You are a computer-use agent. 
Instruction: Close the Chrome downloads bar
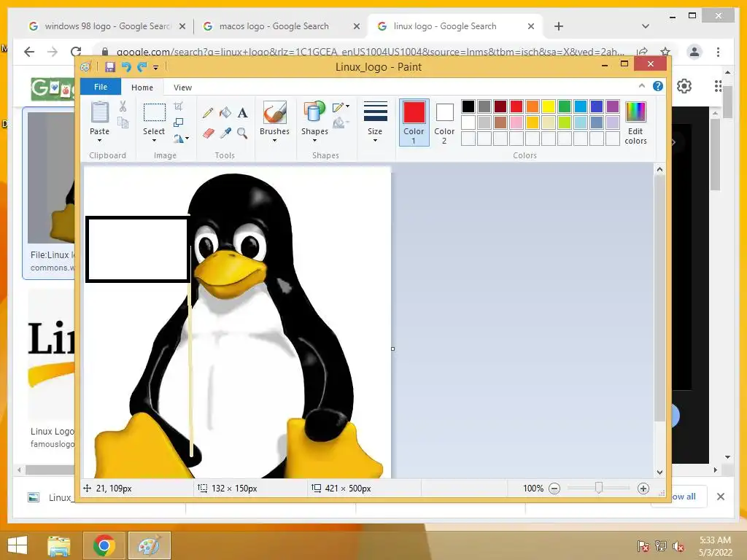tap(720, 497)
